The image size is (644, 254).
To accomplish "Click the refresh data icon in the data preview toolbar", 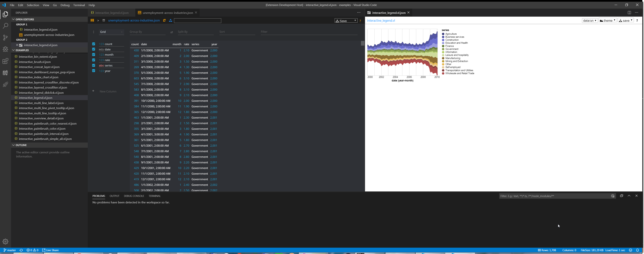I will coord(164,21).
